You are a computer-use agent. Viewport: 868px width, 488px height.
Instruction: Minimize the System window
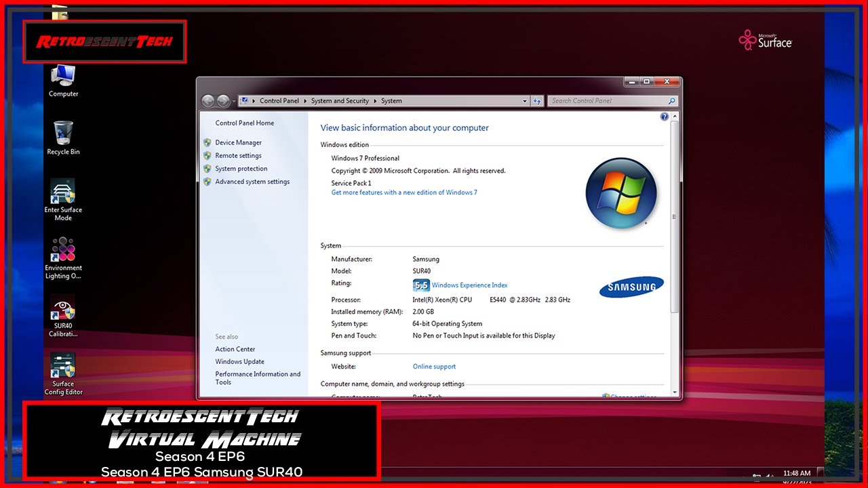[632, 81]
